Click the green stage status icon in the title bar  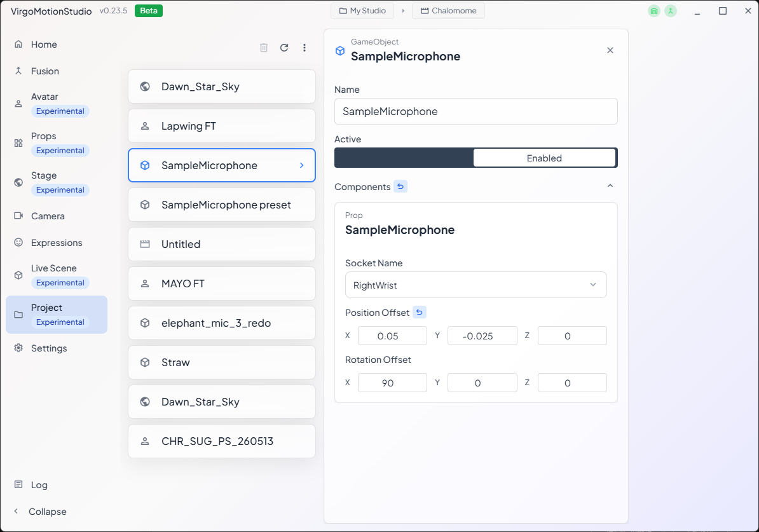point(654,11)
